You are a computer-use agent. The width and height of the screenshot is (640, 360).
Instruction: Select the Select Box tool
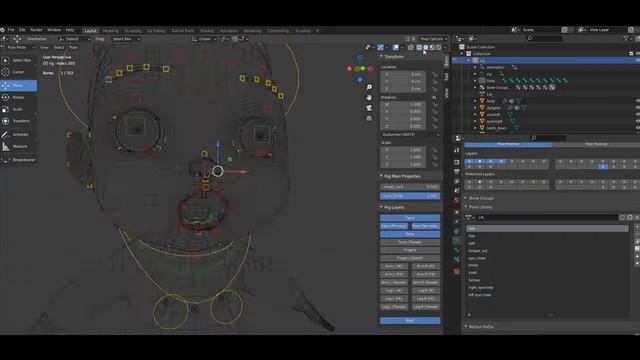[x=19, y=60]
